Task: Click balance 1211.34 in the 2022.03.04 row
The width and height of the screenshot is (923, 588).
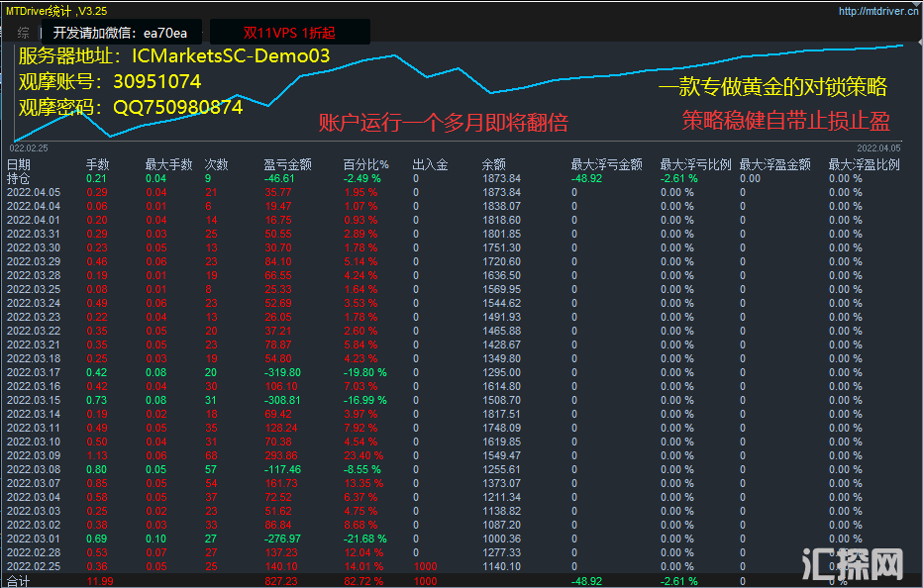Action: point(501,497)
